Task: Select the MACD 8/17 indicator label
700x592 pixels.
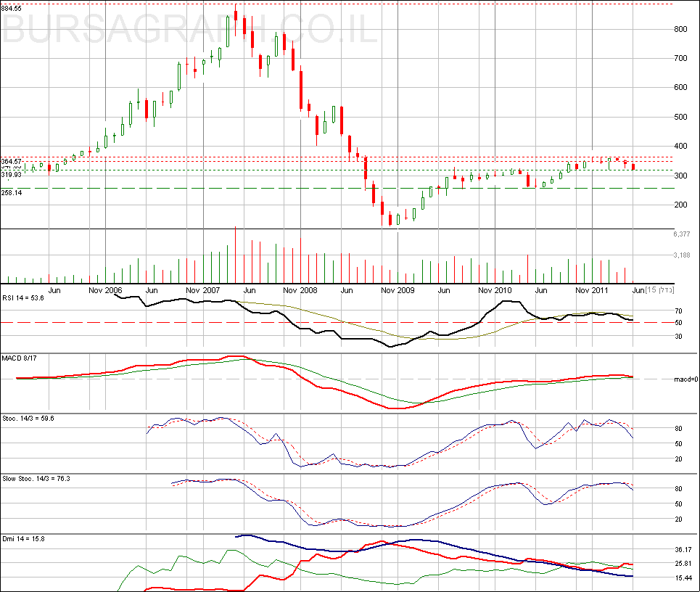Action: click(x=20, y=358)
